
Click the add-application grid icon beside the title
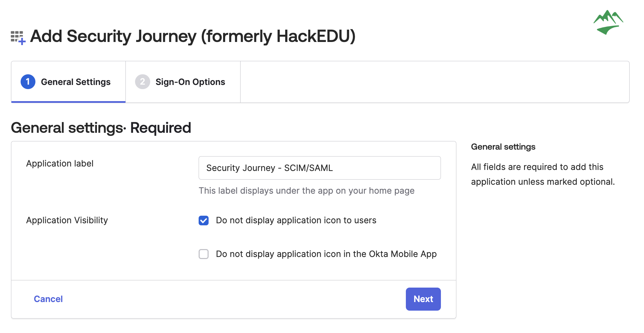(18, 38)
